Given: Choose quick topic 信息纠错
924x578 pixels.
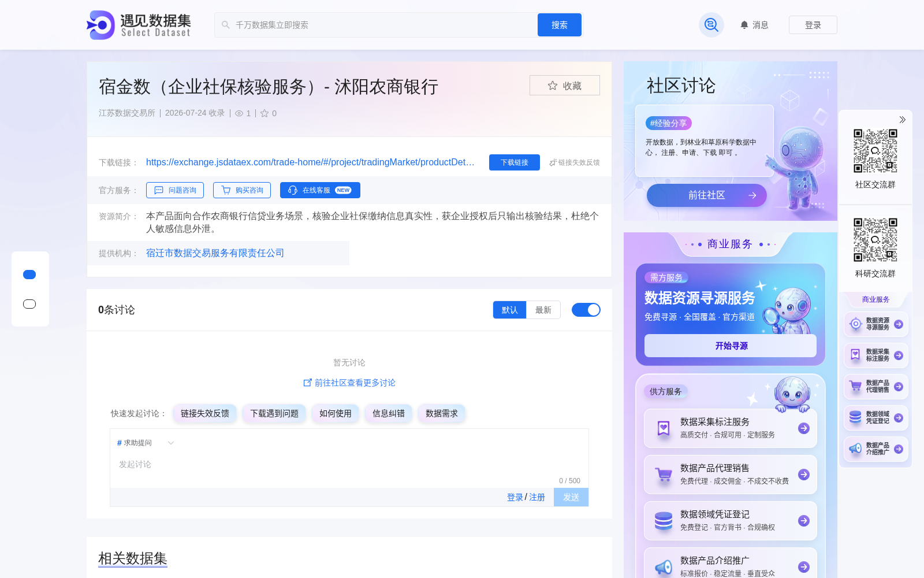Looking at the screenshot, I should point(389,413).
